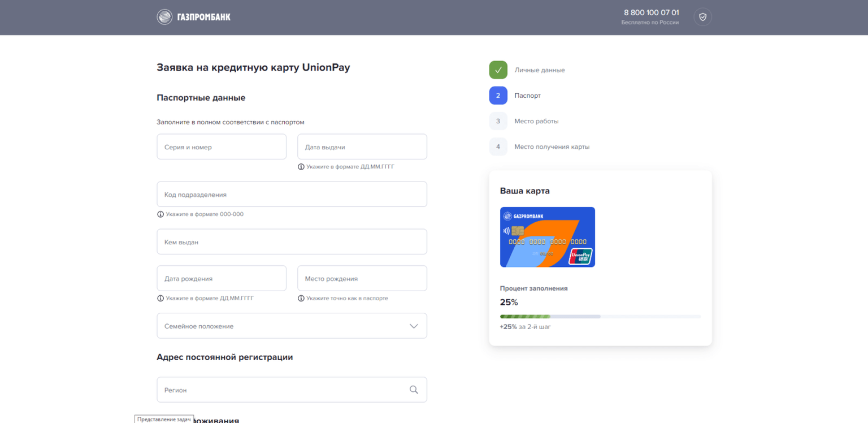Click the 25% completion value
868x423 pixels.
click(x=509, y=302)
